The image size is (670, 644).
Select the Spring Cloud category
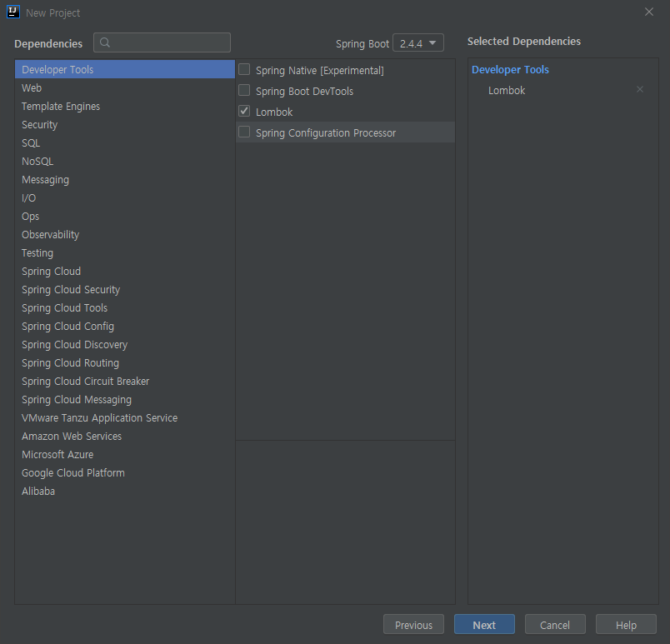pos(125,272)
